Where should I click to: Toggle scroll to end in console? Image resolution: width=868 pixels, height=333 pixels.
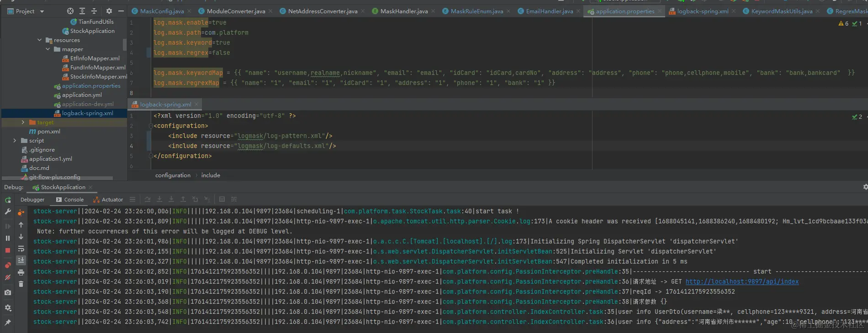pos(21,260)
